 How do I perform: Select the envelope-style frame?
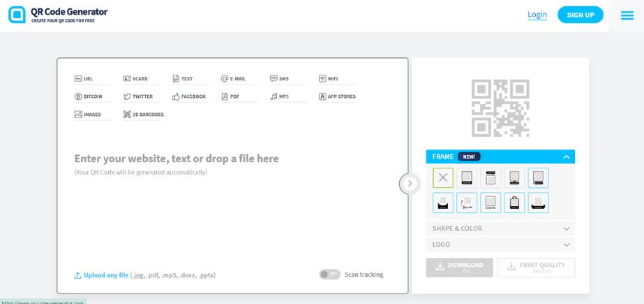tap(443, 203)
